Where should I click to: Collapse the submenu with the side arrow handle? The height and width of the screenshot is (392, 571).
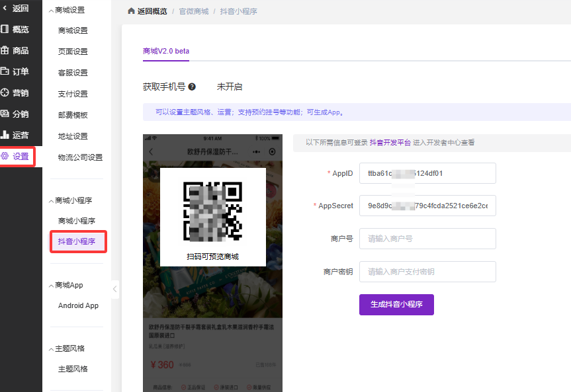[x=114, y=289]
